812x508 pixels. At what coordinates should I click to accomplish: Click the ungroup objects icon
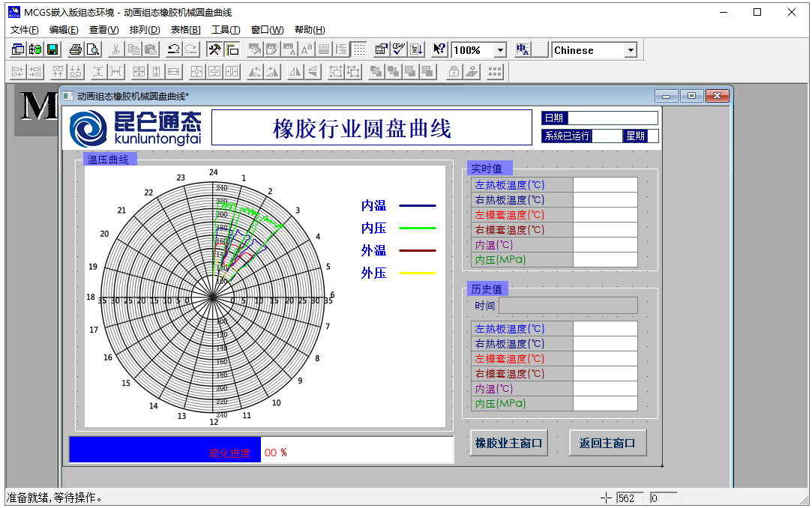353,71
